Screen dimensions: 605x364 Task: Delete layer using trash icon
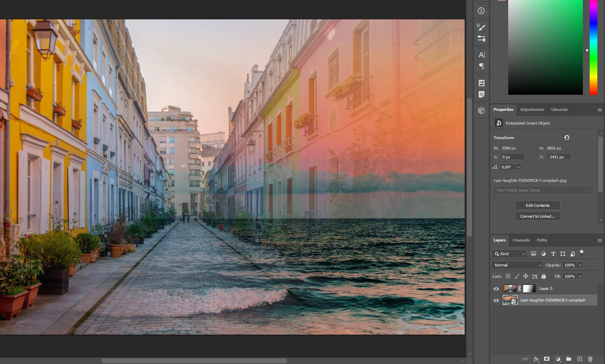(590, 359)
